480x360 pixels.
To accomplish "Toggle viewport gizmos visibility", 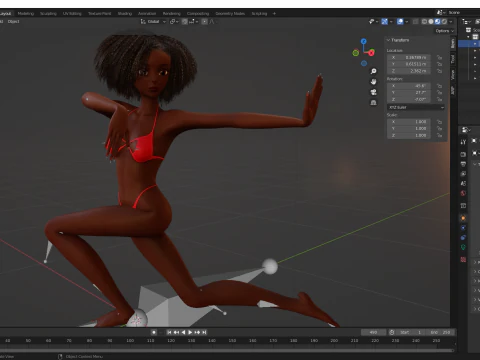I will pos(385,21).
